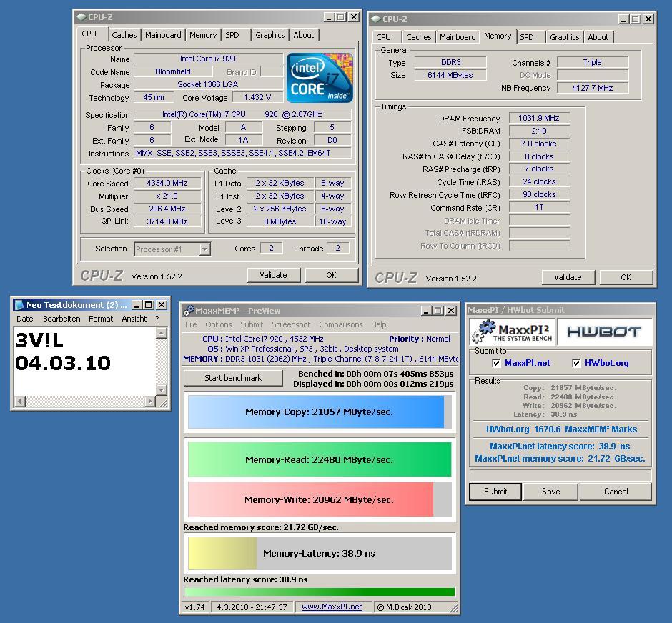Toggle the HWbot.org submit checkbox
Image resolution: width=672 pixels, height=623 pixels.
point(576,363)
